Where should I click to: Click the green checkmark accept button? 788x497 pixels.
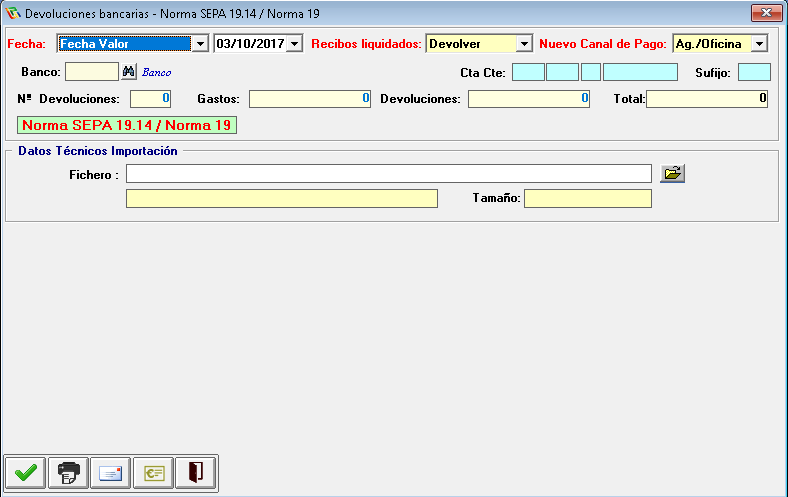(x=26, y=472)
